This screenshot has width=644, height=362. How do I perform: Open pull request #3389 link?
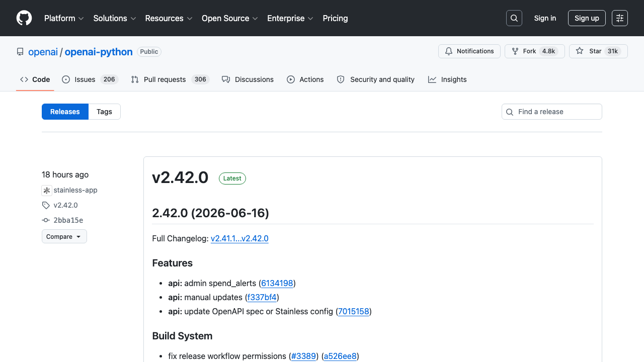[304, 356]
